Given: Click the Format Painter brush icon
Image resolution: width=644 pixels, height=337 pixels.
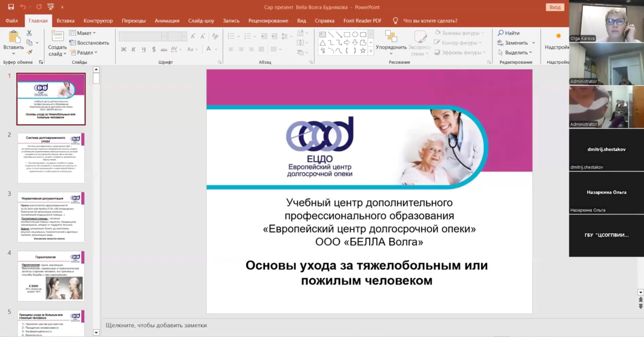Looking at the screenshot, I should click(x=30, y=52).
